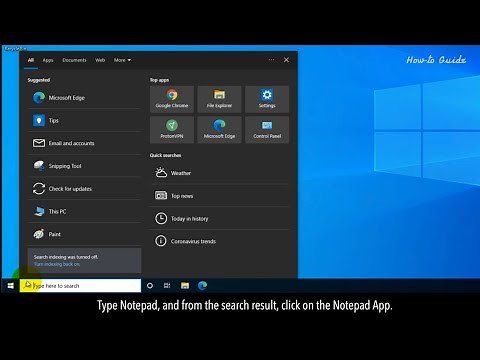480x360 pixels.
Task: Open Email and accounts settings
Action: [84, 143]
